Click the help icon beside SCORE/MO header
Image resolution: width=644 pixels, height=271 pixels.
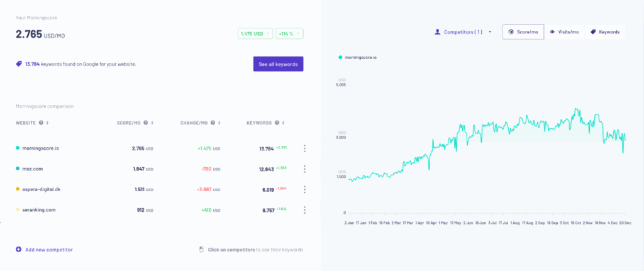(x=146, y=123)
